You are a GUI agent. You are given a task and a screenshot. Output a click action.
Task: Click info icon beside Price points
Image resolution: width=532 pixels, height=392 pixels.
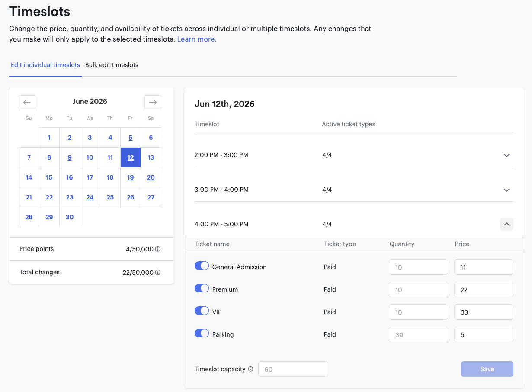[158, 249]
